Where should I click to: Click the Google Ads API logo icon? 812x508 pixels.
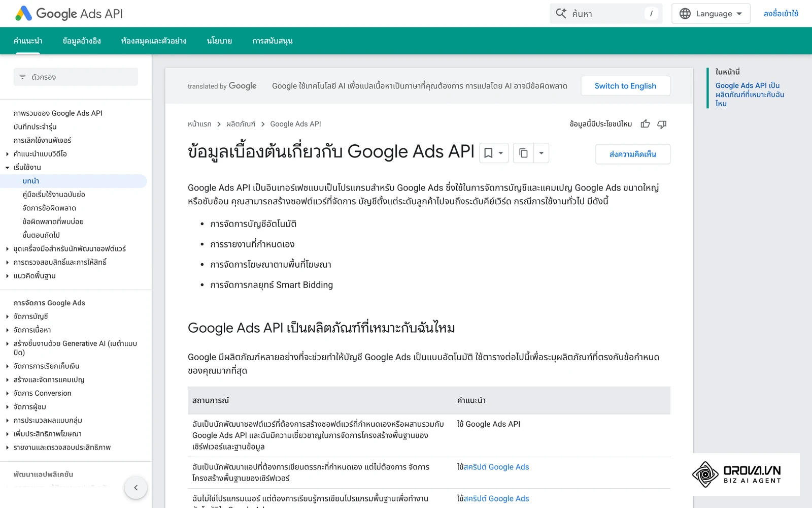pos(23,14)
